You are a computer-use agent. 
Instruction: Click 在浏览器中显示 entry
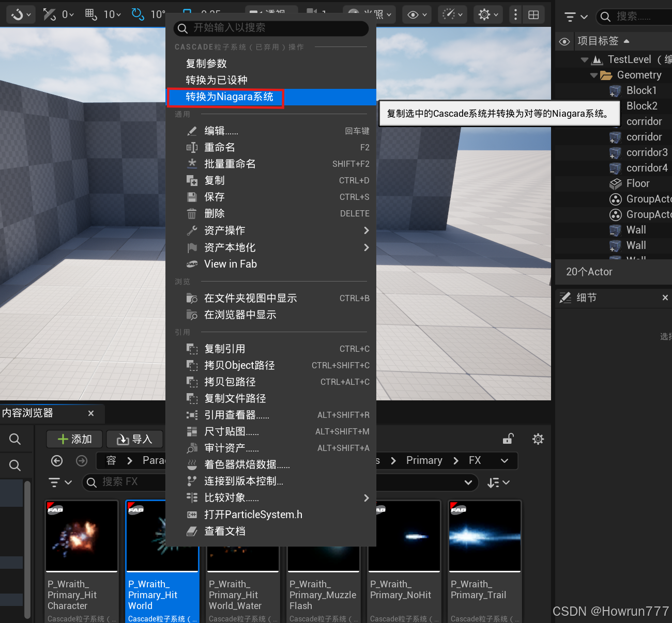click(x=240, y=315)
